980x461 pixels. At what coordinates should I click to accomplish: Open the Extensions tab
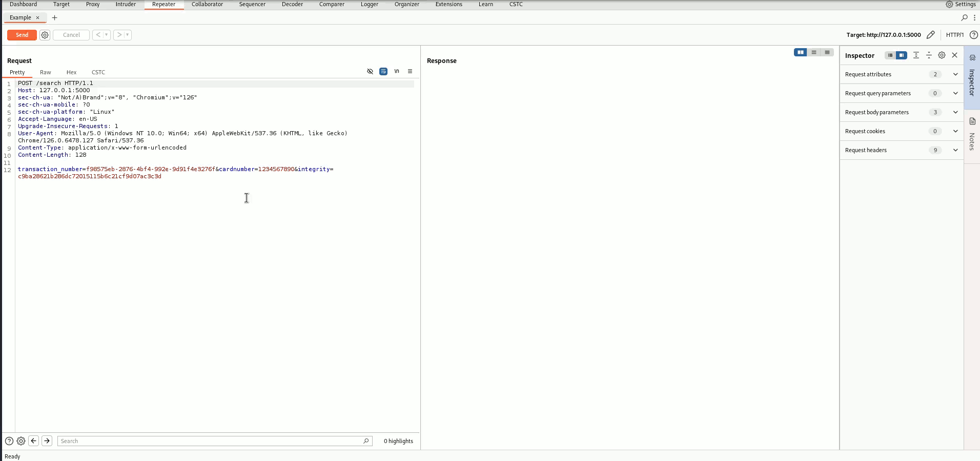(x=448, y=4)
